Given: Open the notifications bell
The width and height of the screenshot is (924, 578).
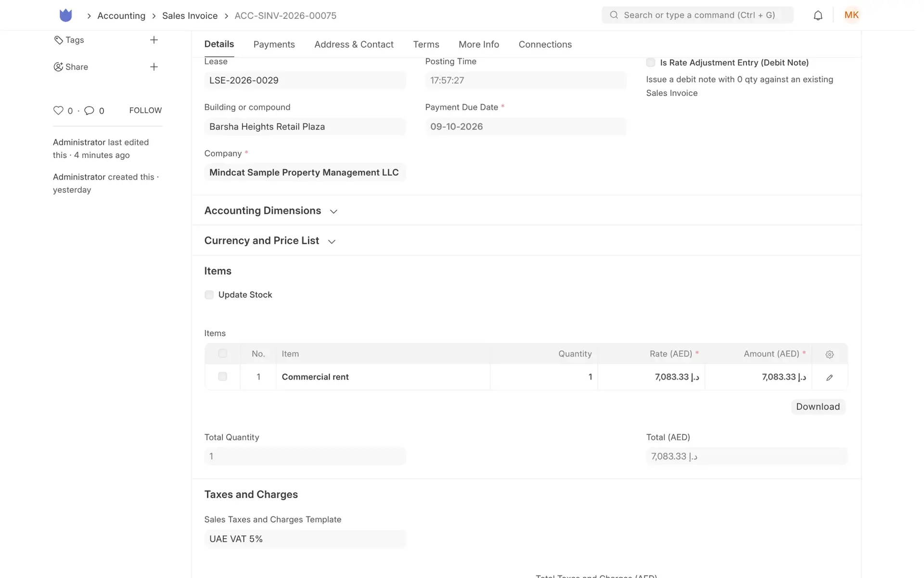Looking at the screenshot, I should coord(818,15).
